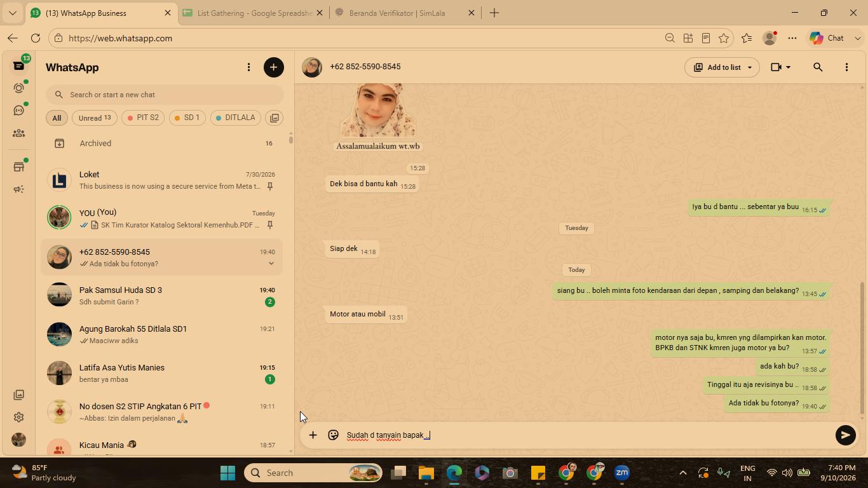Click the new chat plus button
Viewport: 868px width, 488px height.
(x=274, y=67)
